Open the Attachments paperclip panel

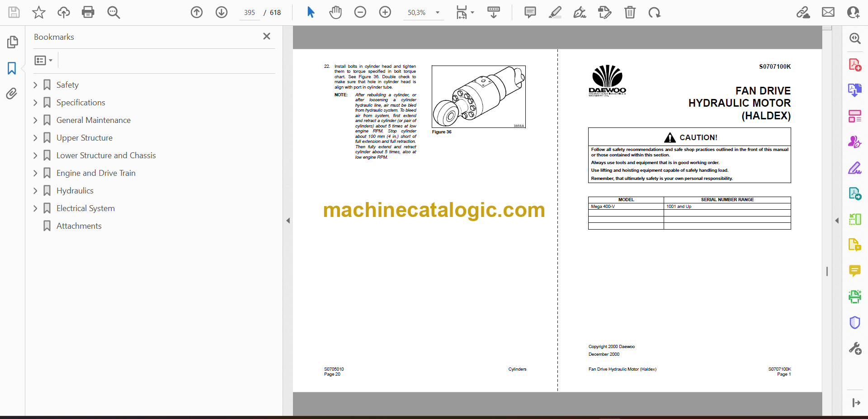coord(12,94)
